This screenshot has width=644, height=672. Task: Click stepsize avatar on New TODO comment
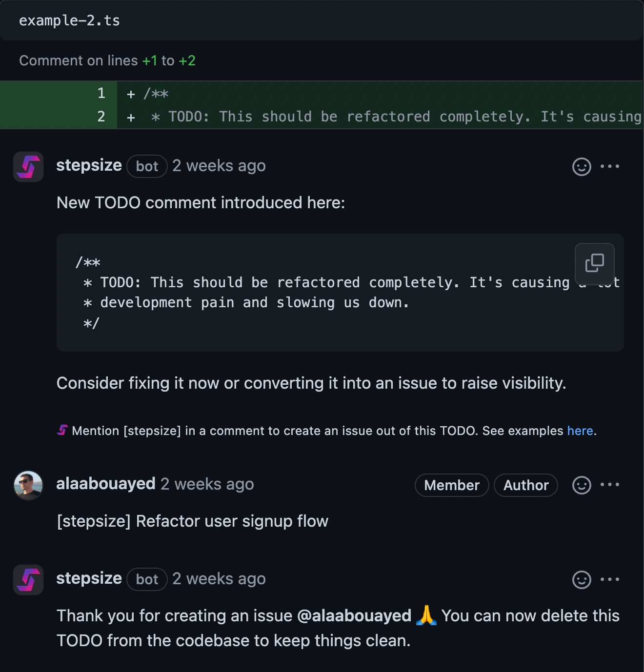coord(28,167)
